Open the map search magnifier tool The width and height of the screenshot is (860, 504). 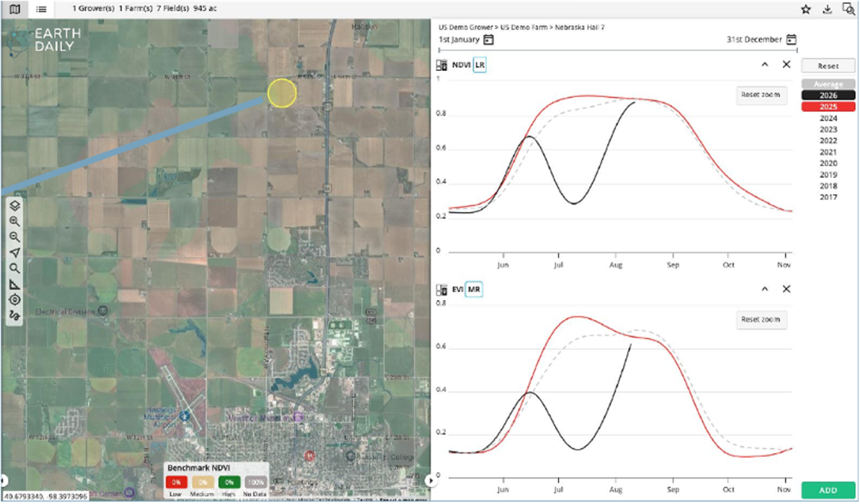click(x=15, y=269)
